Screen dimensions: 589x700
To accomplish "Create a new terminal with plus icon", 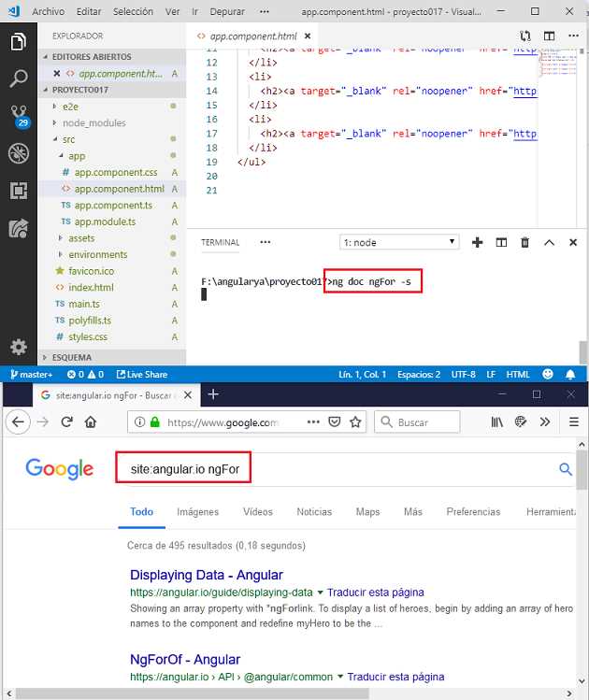I will (478, 242).
